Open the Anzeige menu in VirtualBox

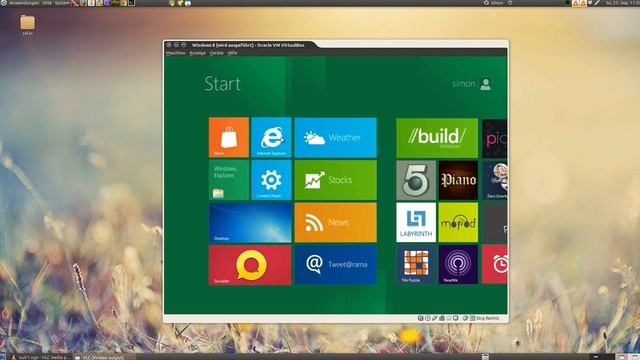[x=198, y=53]
